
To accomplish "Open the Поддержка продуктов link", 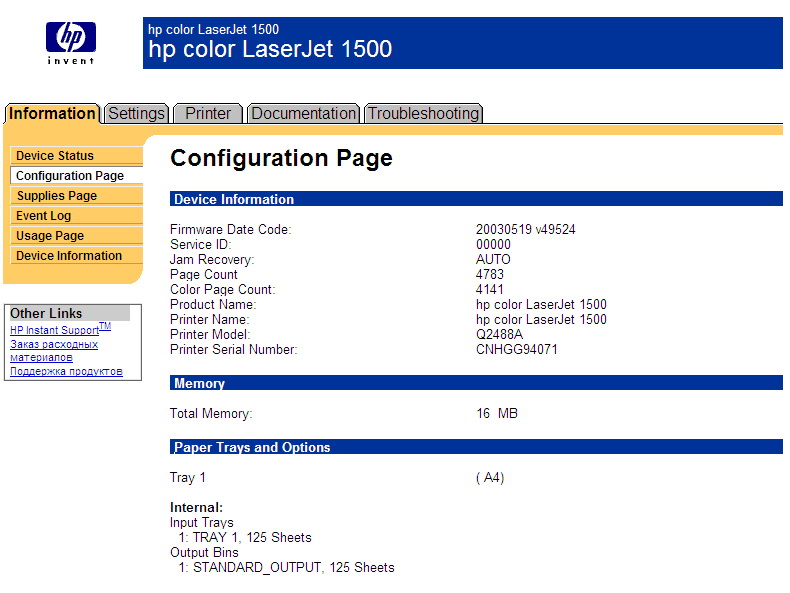I will click(67, 371).
